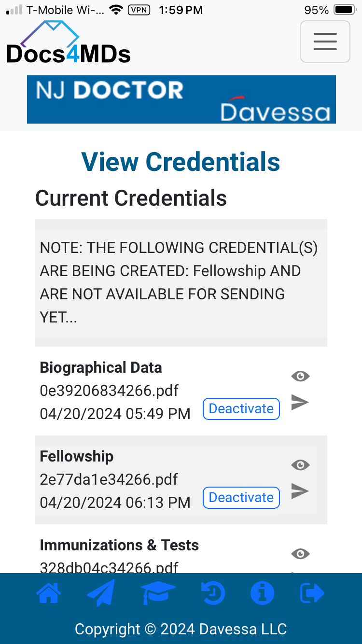This screenshot has width=362, height=644.
Task: Tap the VPN status indicator
Action: click(x=139, y=10)
